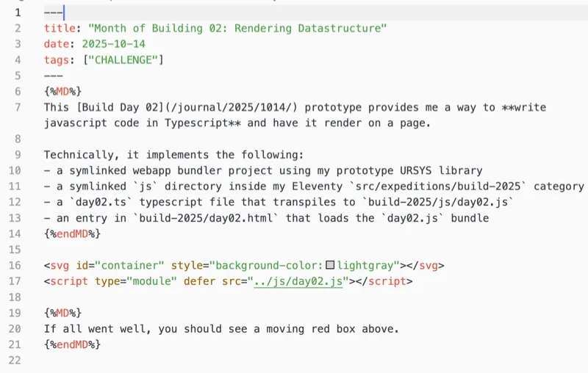Click the {%MD%} tag on line 6
The image size is (588, 373).
tap(62, 91)
